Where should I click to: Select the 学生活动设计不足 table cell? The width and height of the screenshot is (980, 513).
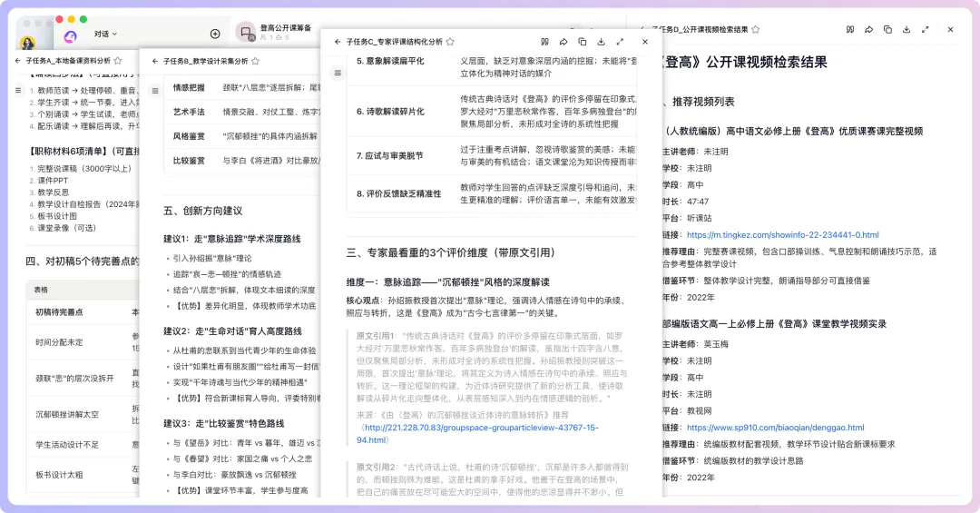coord(67,445)
